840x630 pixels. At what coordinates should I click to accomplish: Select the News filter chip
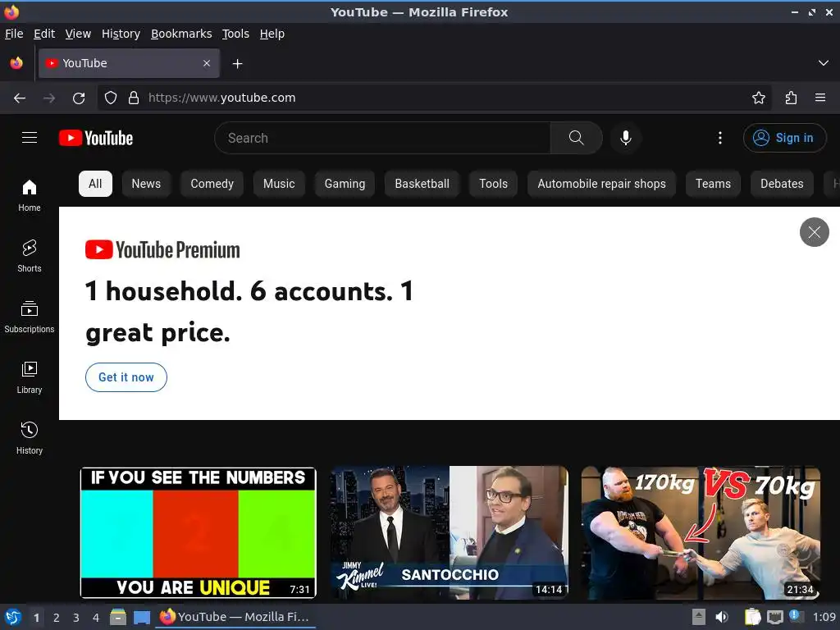coord(146,184)
